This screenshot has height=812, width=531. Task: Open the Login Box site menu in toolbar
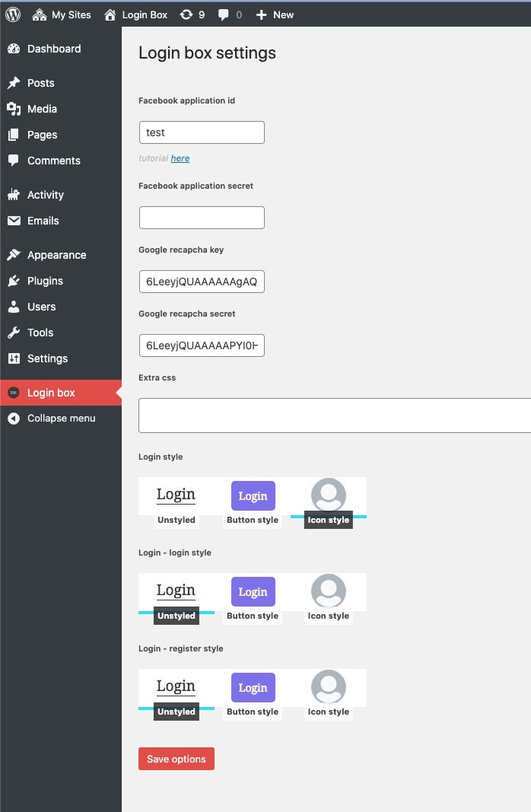[135, 14]
